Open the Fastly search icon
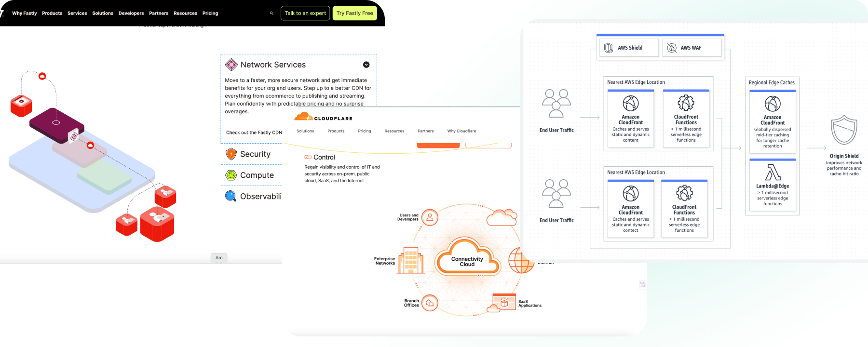This screenshot has height=347, width=868. [271, 13]
